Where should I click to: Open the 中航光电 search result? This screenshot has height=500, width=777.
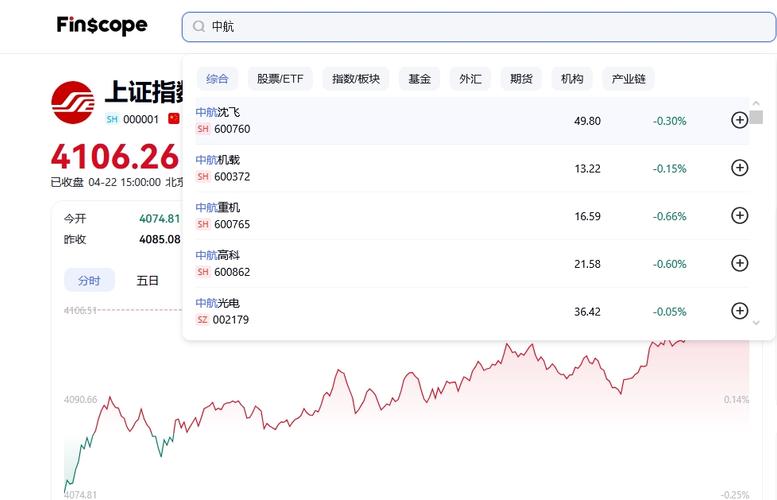point(472,311)
